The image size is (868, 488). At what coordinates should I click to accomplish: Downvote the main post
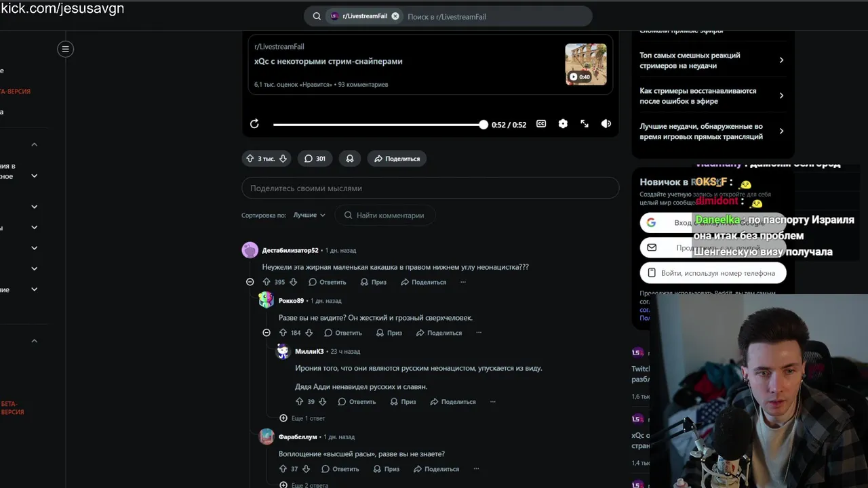283,159
